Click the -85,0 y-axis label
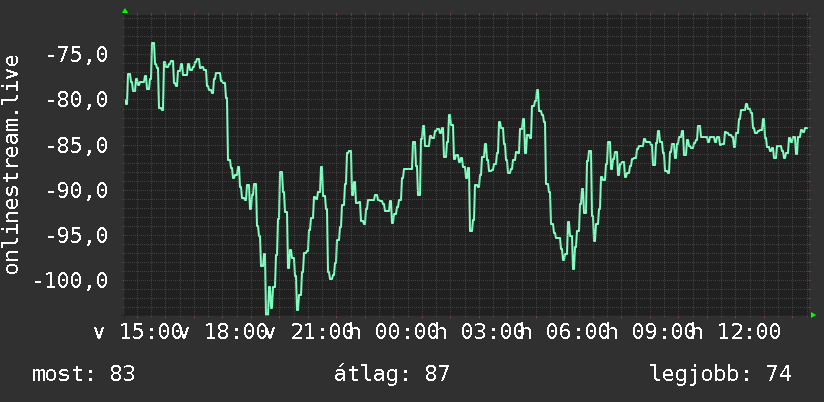 (77, 145)
